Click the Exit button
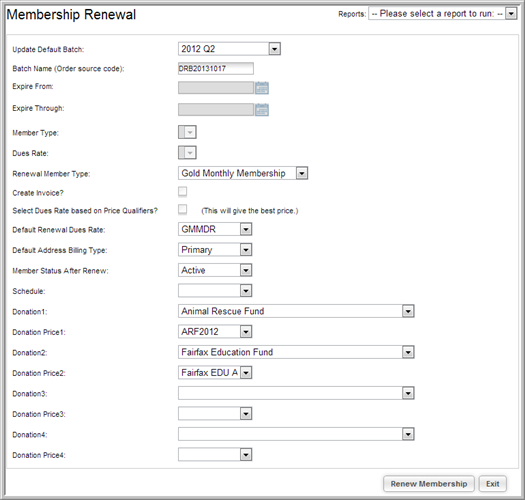This screenshot has width=525, height=500. click(493, 484)
